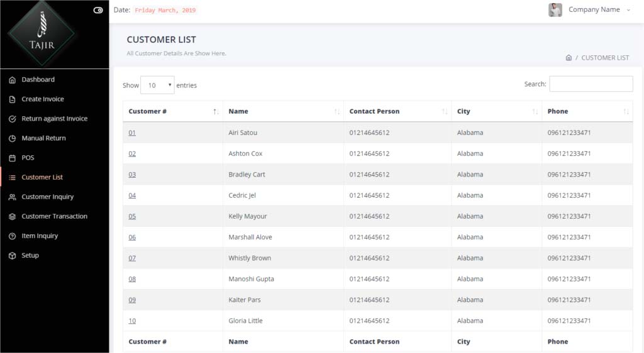Select Manual Return in sidebar
Screen dimensions: 644x353
[43, 138]
